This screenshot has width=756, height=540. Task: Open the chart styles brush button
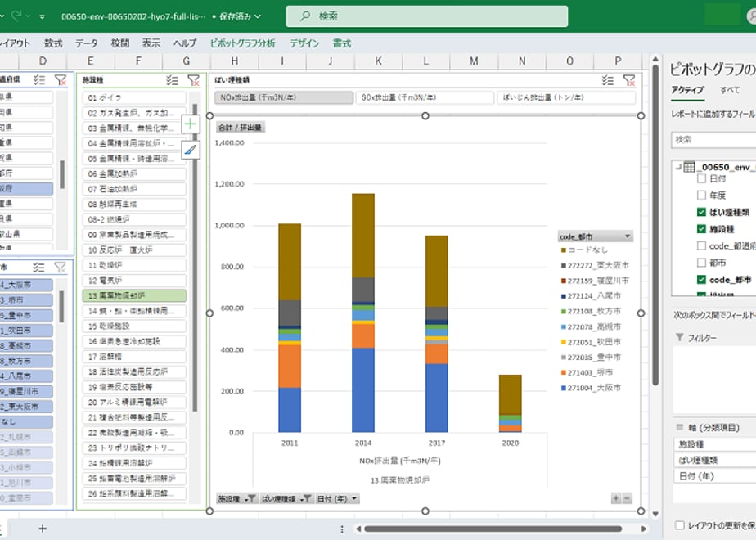[191, 150]
